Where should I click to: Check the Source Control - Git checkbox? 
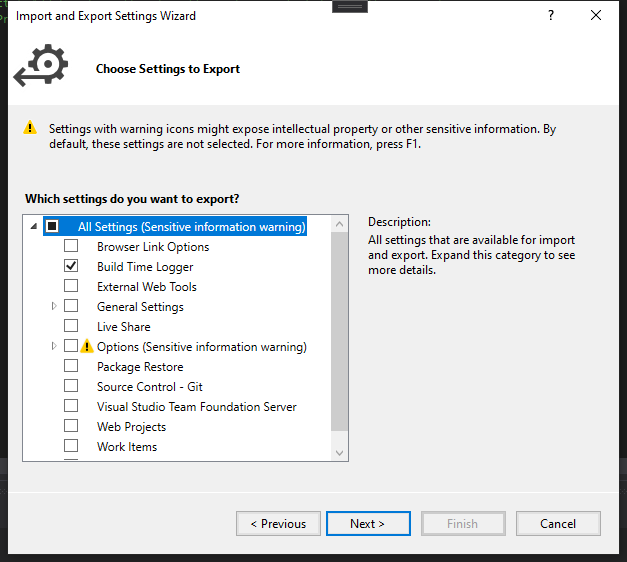[x=71, y=386]
